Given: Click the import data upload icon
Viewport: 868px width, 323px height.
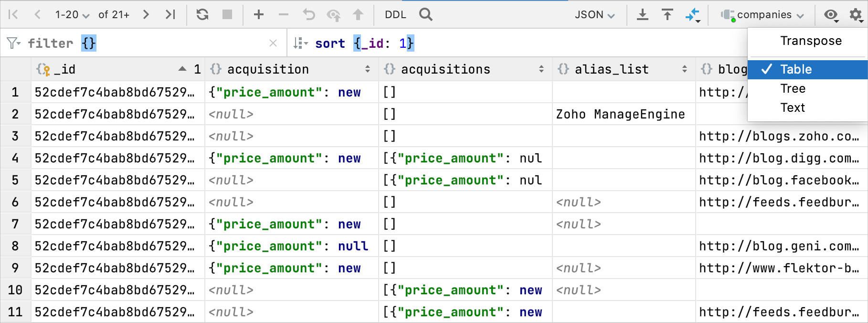Looking at the screenshot, I should (x=667, y=14).
